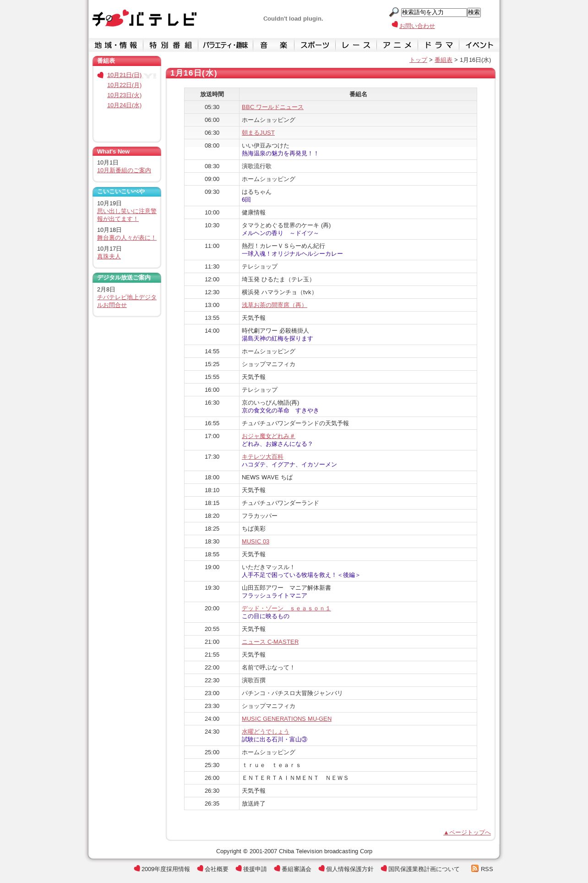This screenshot has width=588, height=883.
Task: Click the 1月16日(水) section heading
Action: click(x=194, y=73)
